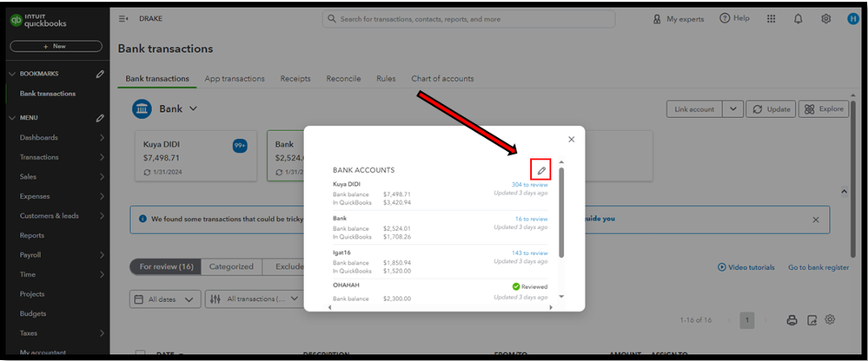The width and height of the screenshot is (868, 361).
Task: Collapse the account cards with chevron
Action: [845, 191]
